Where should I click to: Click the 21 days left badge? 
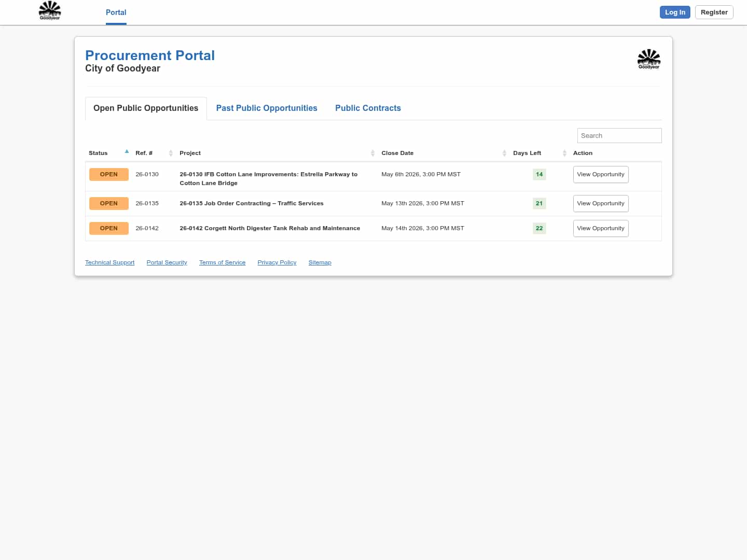[x=539, y=204]
